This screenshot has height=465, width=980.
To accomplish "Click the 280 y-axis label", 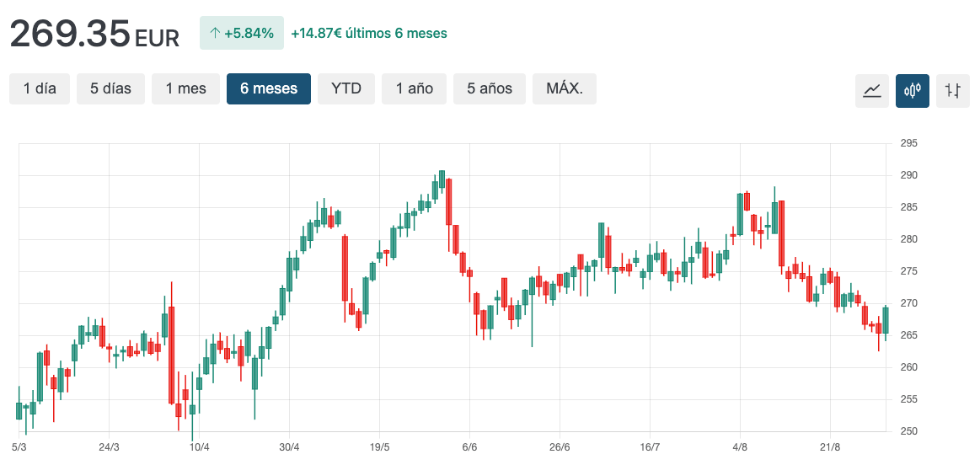I will tap(908, 239).
